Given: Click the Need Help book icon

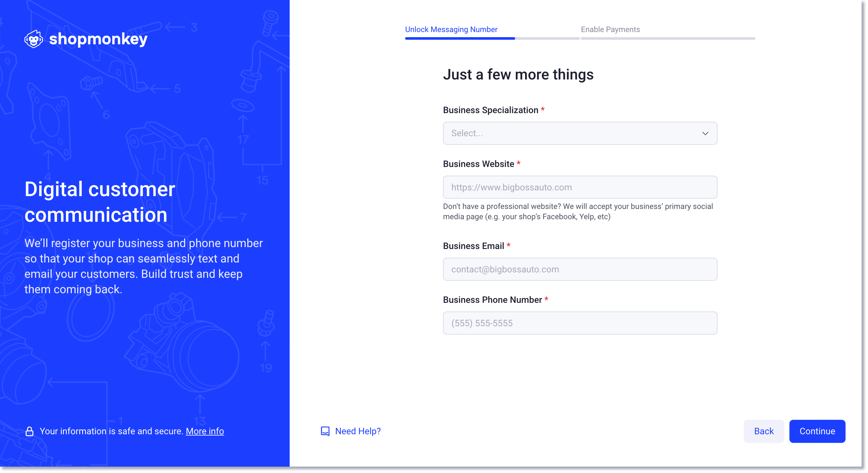Looking at the screenshot, I should click(325, 431).
